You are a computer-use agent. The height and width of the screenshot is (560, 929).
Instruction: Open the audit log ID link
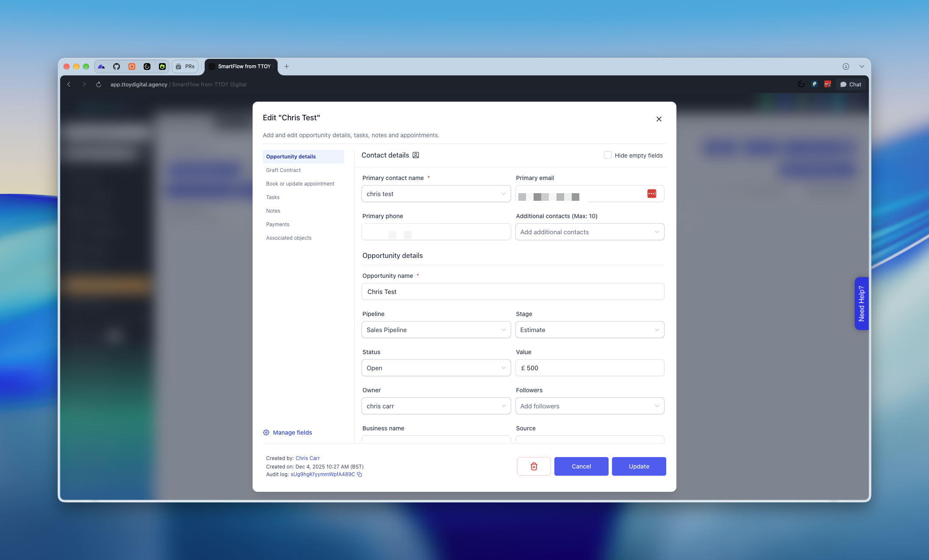[323, 474]
